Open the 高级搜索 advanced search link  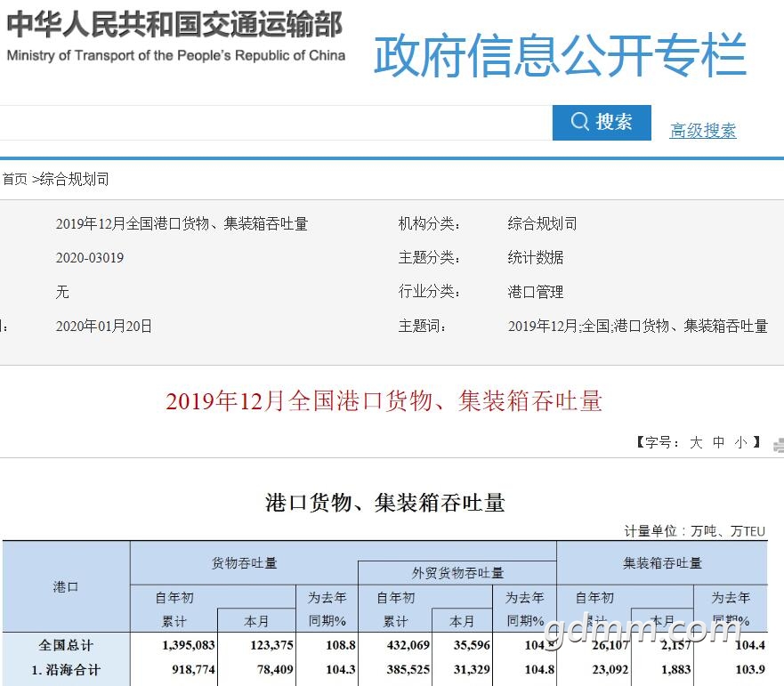pos(702,131)
